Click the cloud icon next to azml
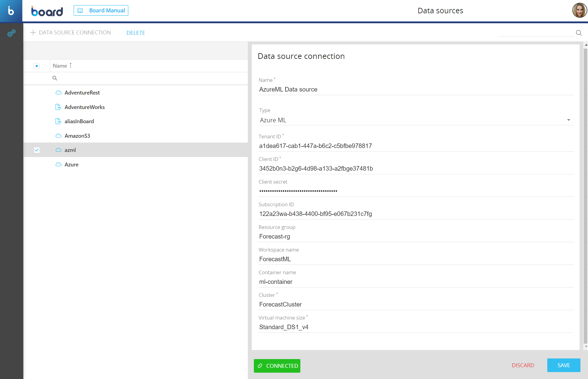This screenshot has height=379, width=588. (x=59, y=150)
